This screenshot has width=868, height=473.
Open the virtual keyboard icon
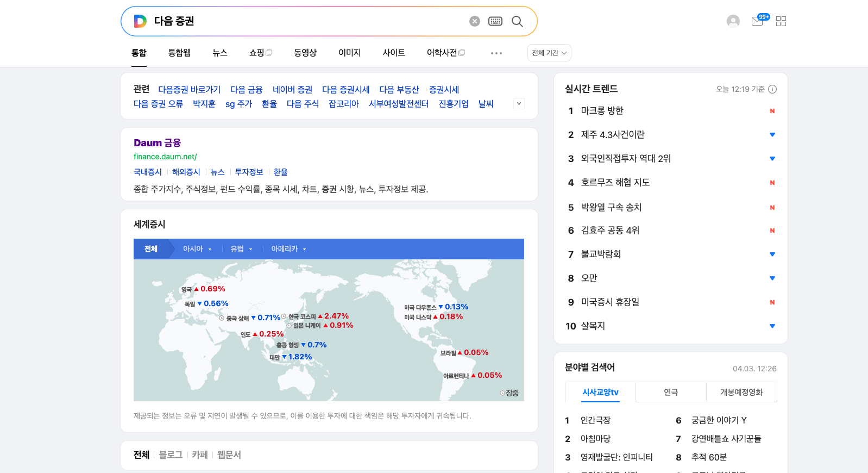(x=495, y=21)
